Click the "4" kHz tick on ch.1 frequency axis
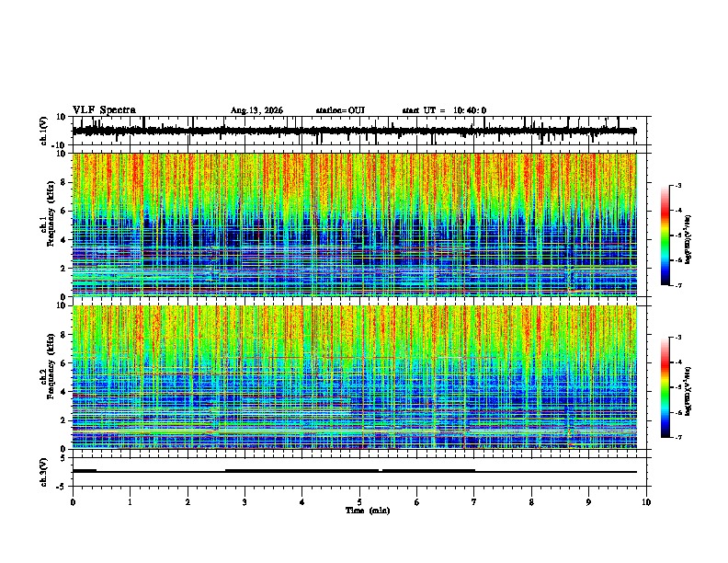This screenshot has height=563, width=728. click(x=63, y=240)
